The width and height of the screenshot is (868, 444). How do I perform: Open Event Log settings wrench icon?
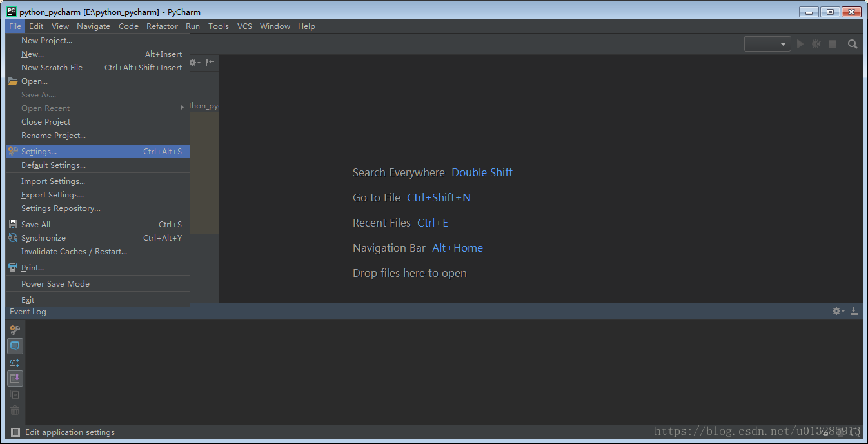tap(15, 330)
